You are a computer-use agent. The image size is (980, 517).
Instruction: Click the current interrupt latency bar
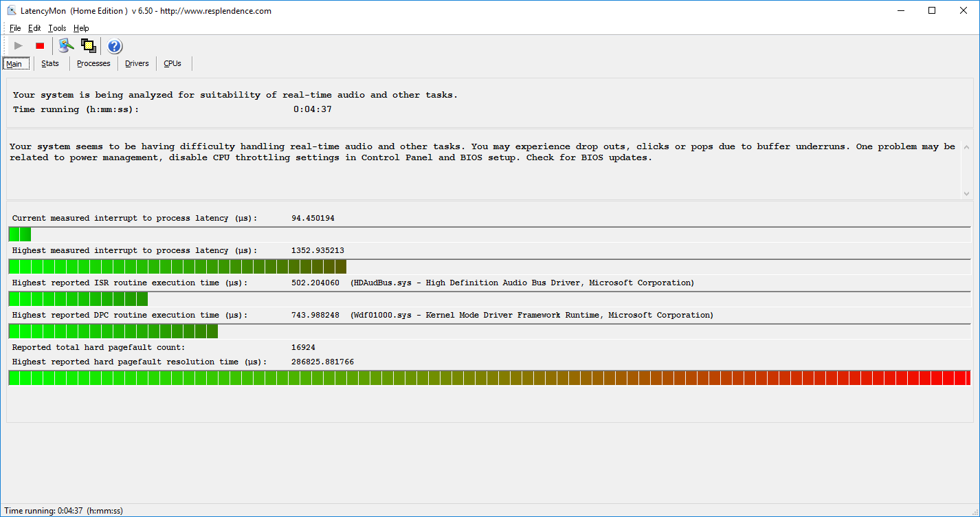489,234
